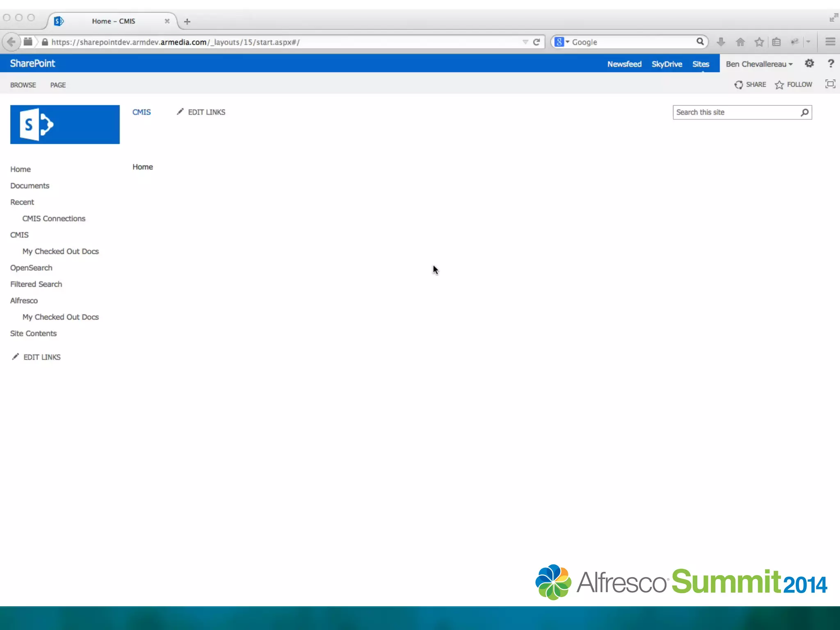Click the CMIS heading in the sidebar
This screenshot has height=630, width=840.
pyautogui.click(x=19, y=235)
